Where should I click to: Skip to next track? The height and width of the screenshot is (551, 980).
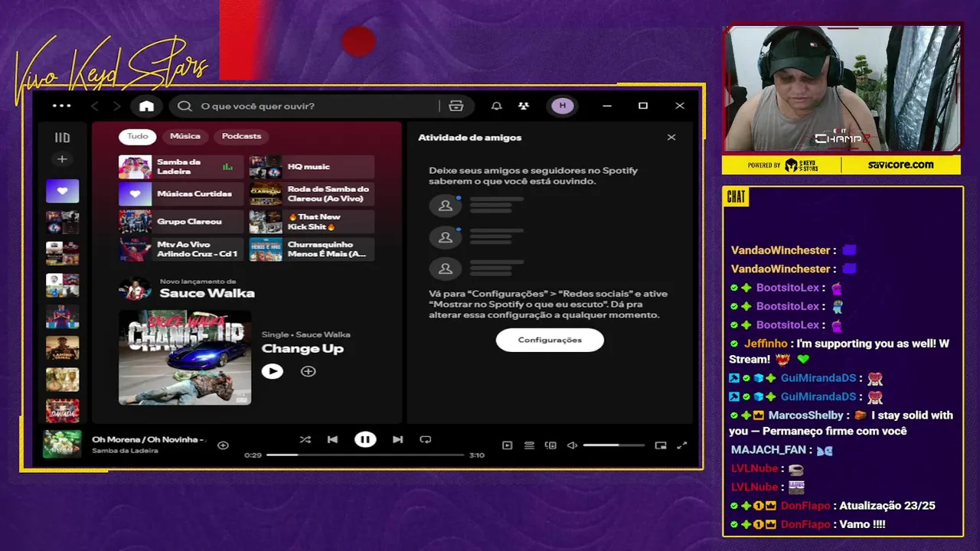[397, 439]
